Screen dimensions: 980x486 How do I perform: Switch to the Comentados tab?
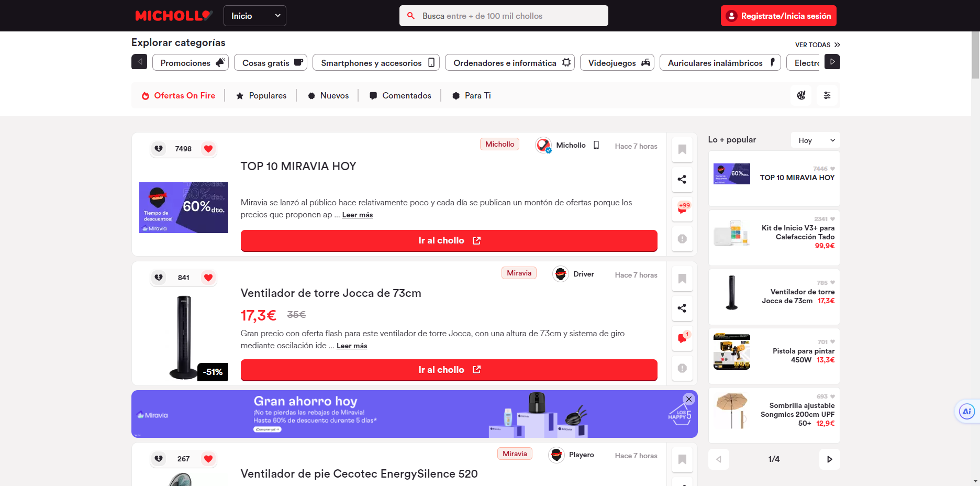[x=400, y=95]
